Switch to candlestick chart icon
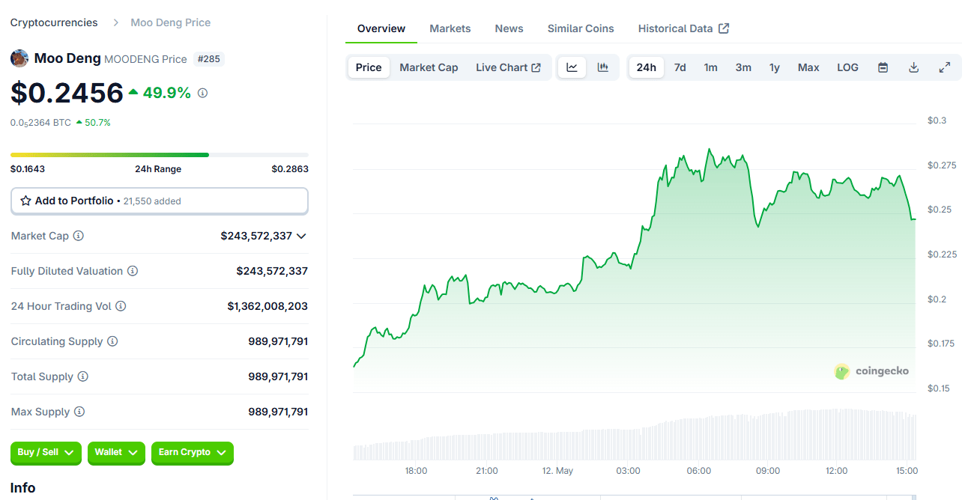Screen dimensions: 980x500 click(x=602, y=67)
